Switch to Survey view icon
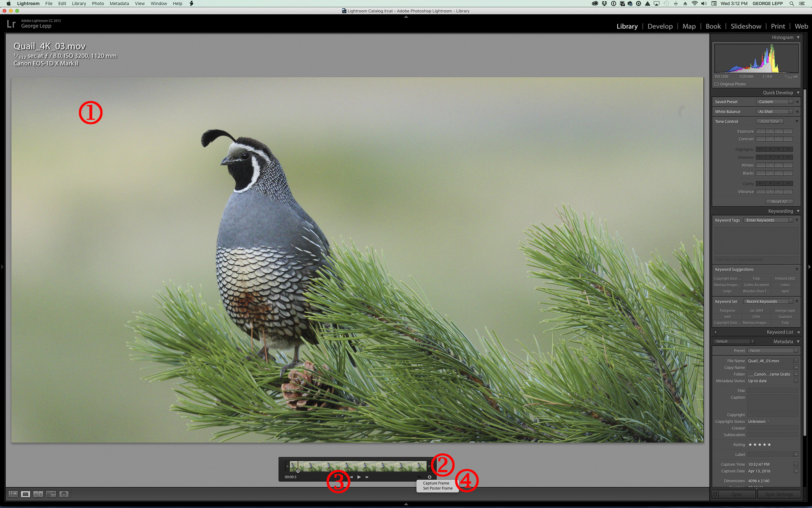Image resolution: width=812 pixels, height=508 pixels. [51, 494]
